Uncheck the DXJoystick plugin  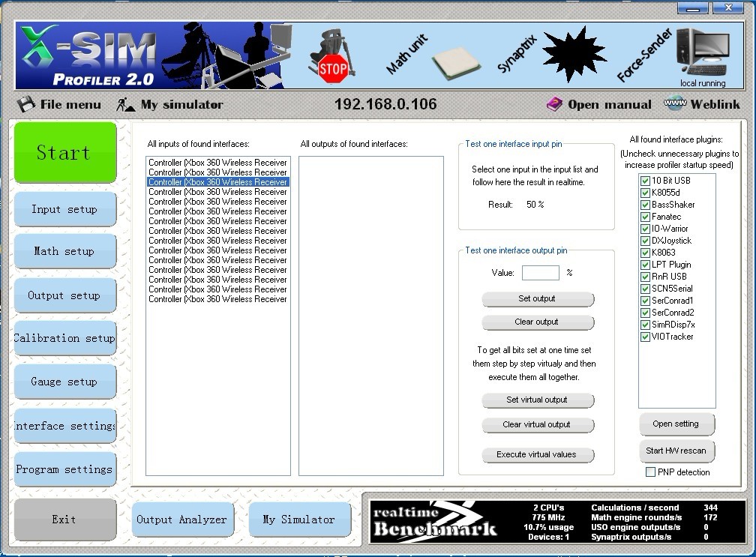pos(645,241)
